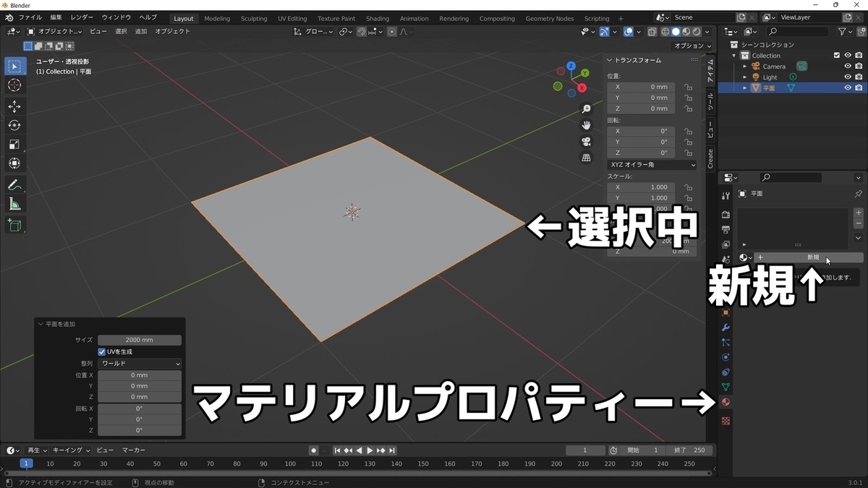Image resolution: width=868 pixels, height=488 pixels.
Task: Toggle Camera render camera icon in outliner
Action: pyautogui.click(x=859, y=66)
